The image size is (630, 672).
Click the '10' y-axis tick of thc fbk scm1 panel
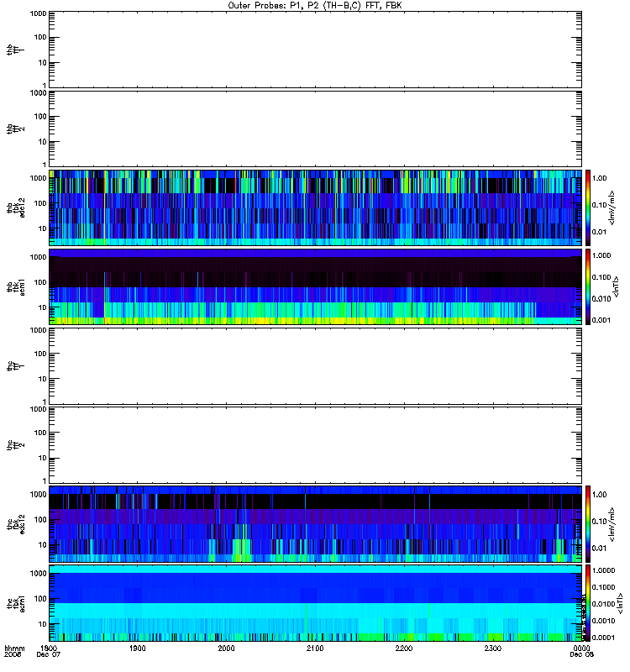coord(42,624)
